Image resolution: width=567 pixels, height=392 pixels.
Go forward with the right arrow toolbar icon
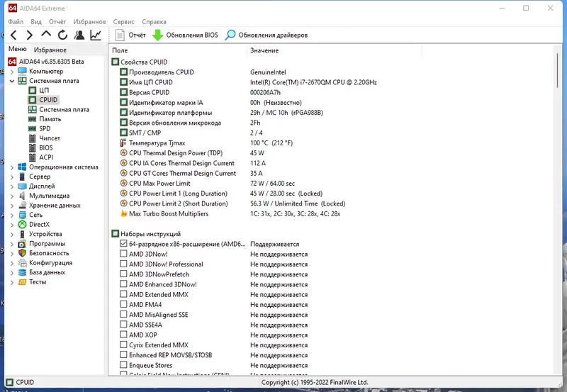click(x=30, y=35)
